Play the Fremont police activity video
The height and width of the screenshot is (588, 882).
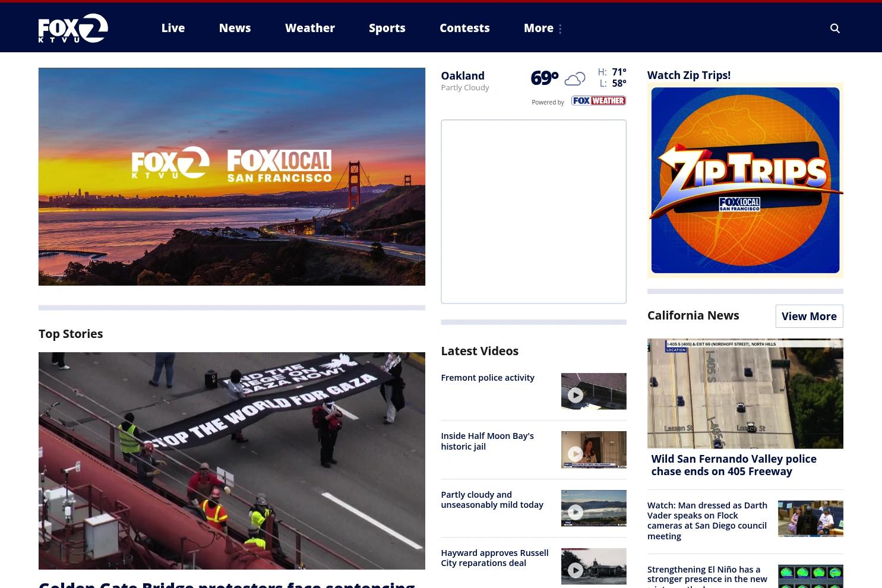pyautogui.click(x=593, y=391)
